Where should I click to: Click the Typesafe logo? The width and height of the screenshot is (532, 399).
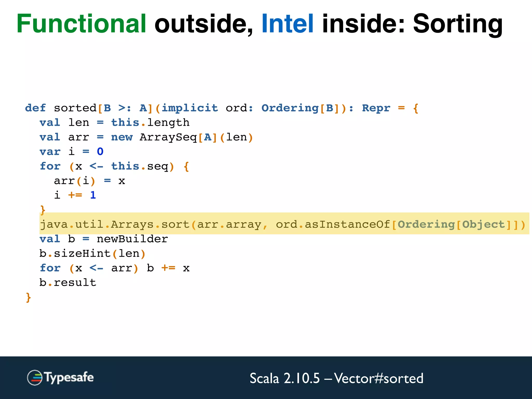[x=60, y=377]
